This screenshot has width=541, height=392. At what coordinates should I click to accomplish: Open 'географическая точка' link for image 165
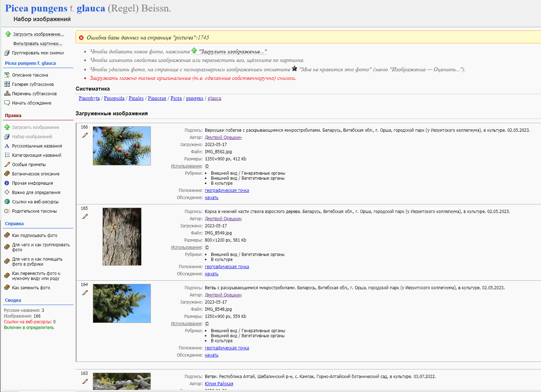coord(227,267)
